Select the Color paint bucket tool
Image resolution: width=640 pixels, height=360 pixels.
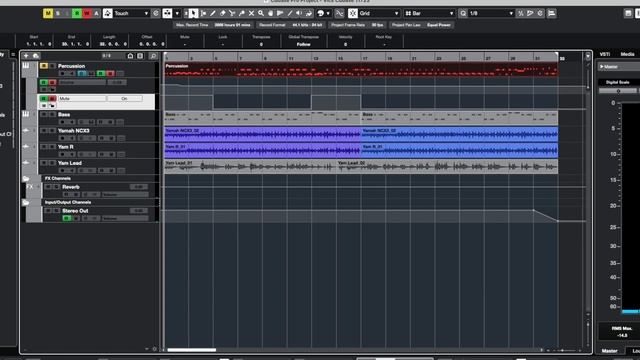(309, 13)
